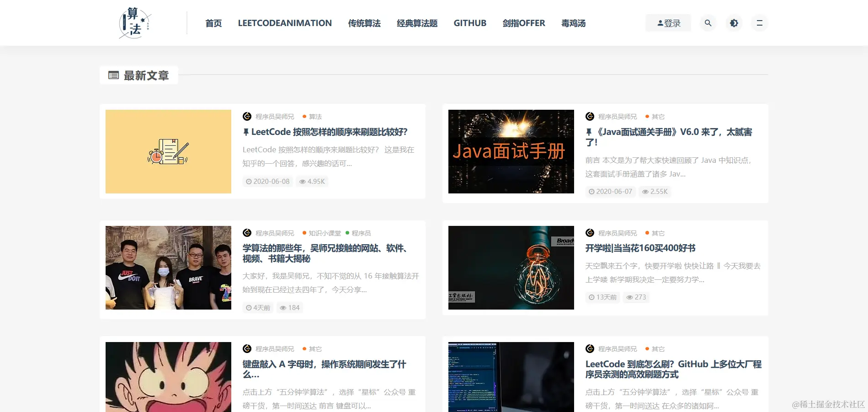Screen dimensions: 868x412
Task: Click excerpt starting 天空飘来五个字
Action: 673,273
